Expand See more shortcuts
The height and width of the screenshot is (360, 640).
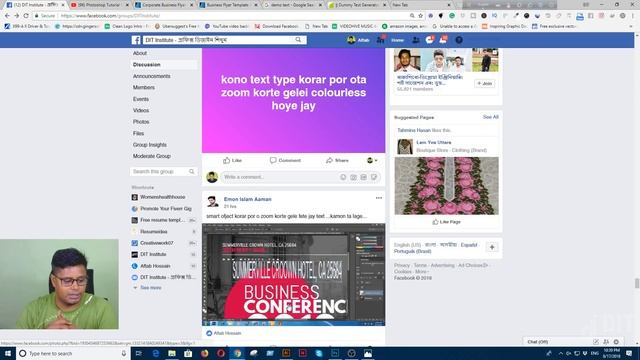[x=151, y=288]
